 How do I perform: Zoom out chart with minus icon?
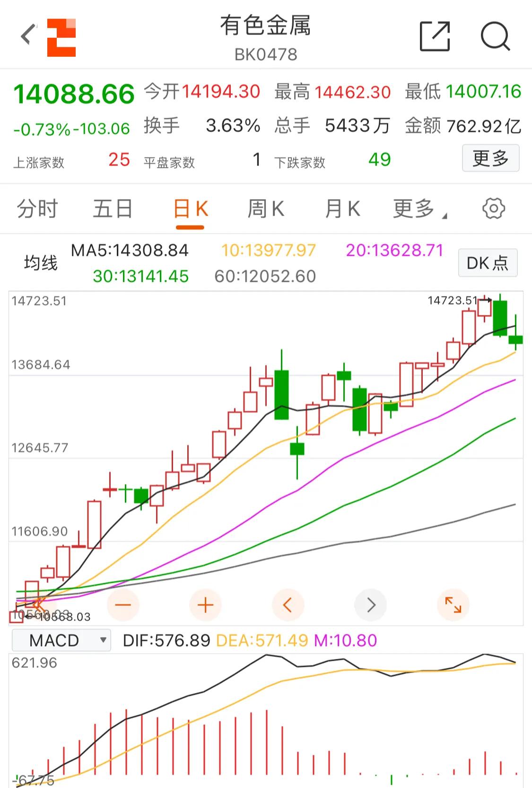[x=123, y=604]
